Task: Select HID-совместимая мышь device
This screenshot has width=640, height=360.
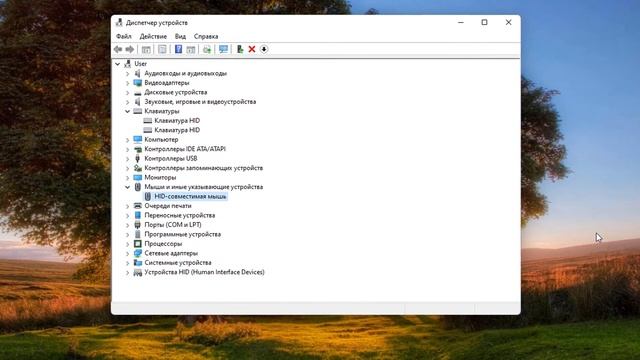Action: pos(190,196)
